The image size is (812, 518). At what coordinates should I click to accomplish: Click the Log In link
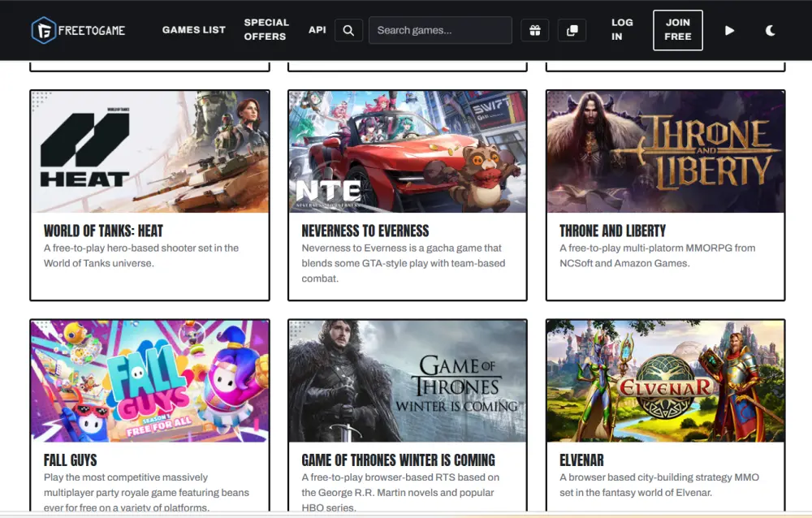[x=621, y=29]
